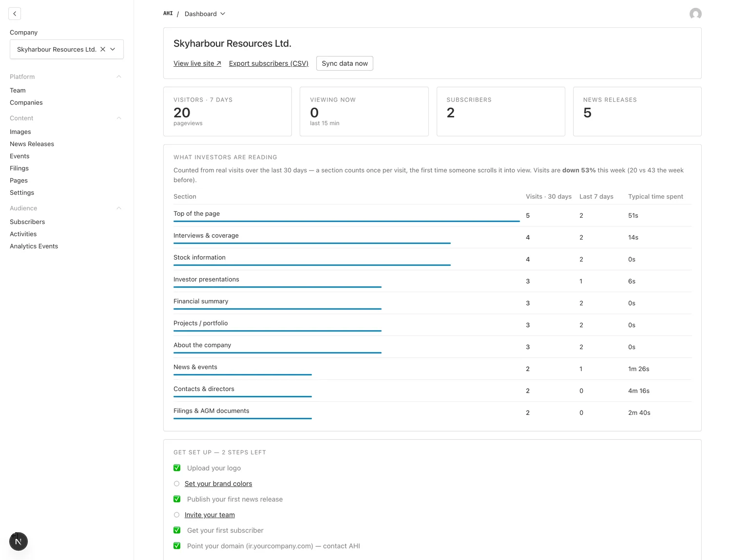This screenshot has width=731, height=560.
Task: Click the News & events visits bar
Action: click(x=243, y=375)
